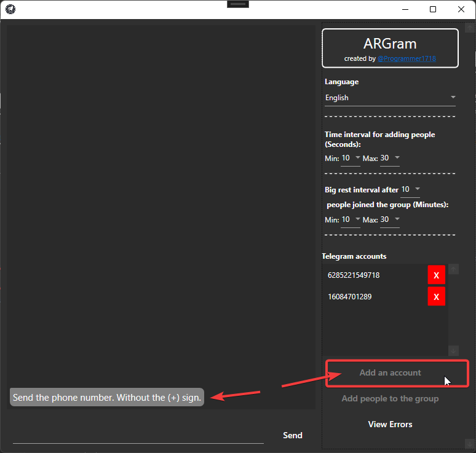The width and height of the screenshot is (476, 453).
Task: Delete account 16084701289 using red X
Action: [x=436, y=297]
